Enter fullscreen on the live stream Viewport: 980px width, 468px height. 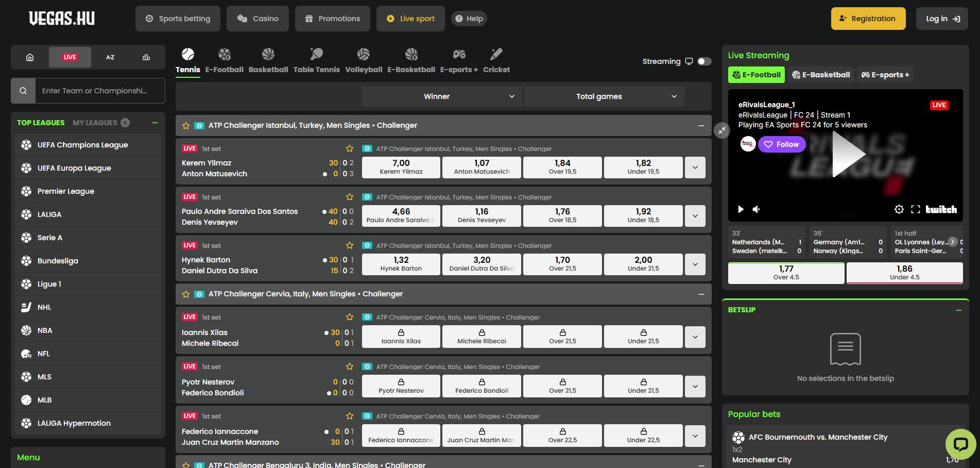pos(916,209)
